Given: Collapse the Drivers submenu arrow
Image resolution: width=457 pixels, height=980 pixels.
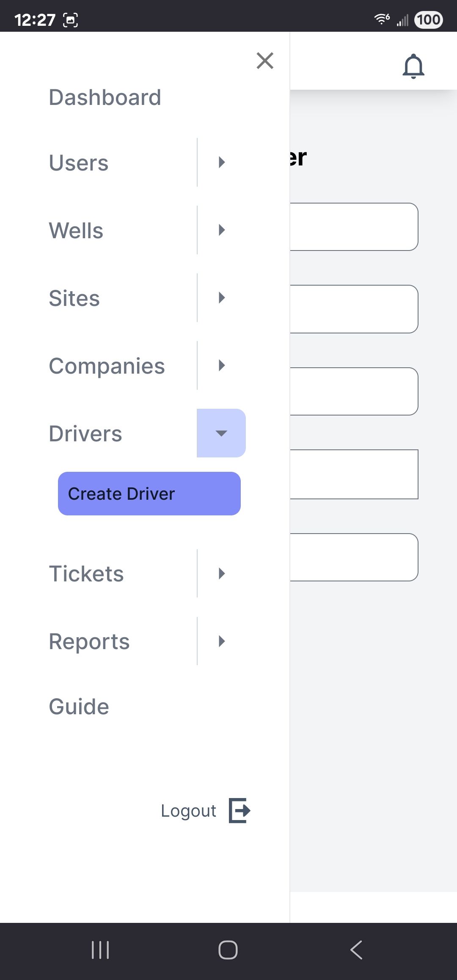Looking at the screenshot, I should pyautogui.click(x=221, y=433).
